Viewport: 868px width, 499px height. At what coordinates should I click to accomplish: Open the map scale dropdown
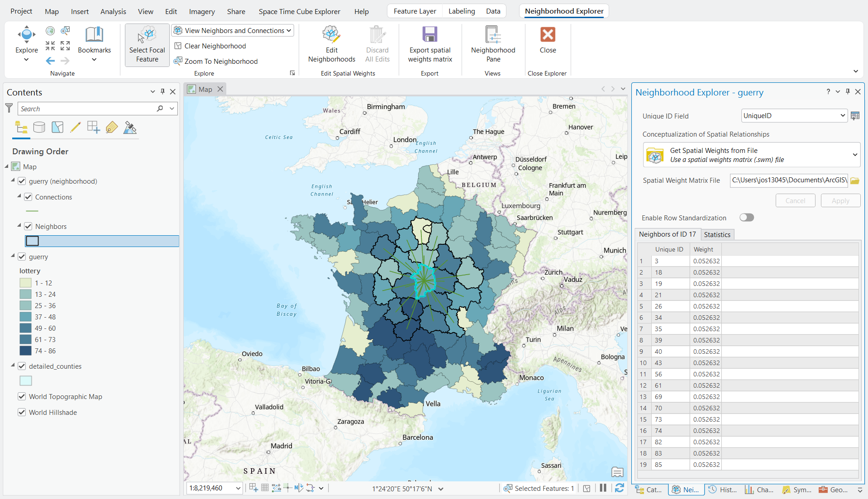coord(238,488)
